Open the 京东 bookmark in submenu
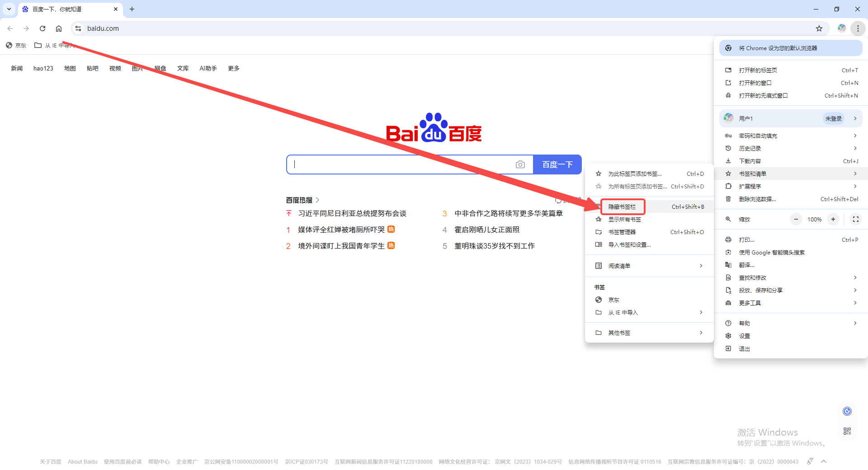Screen dimensions: 868x470 (x=649, y=300)
